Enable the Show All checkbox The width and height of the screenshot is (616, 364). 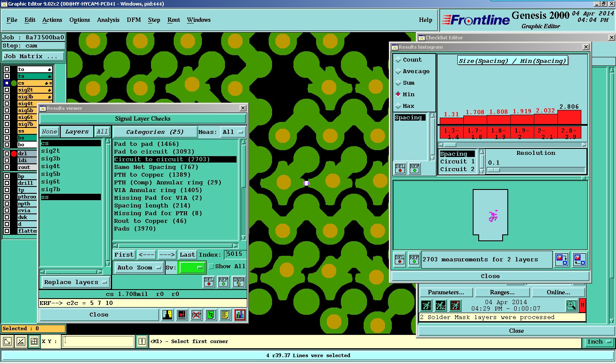tap(211, 266)
